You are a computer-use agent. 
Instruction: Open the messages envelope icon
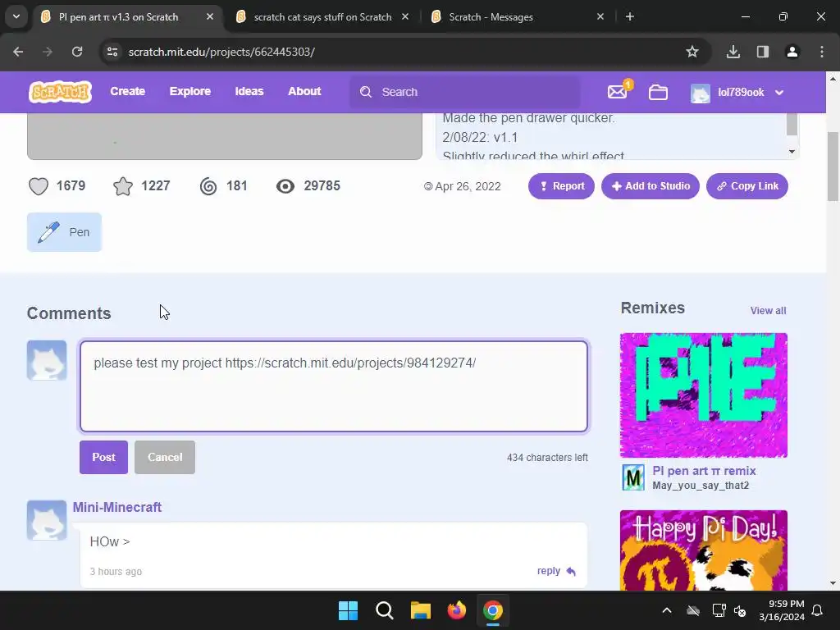click(617, 92)
